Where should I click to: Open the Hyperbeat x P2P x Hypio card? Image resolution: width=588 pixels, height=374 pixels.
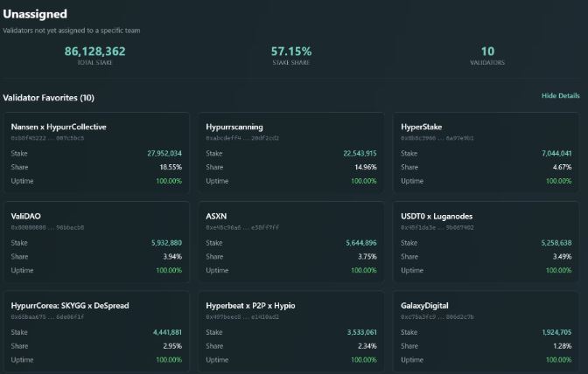point(291,332)
